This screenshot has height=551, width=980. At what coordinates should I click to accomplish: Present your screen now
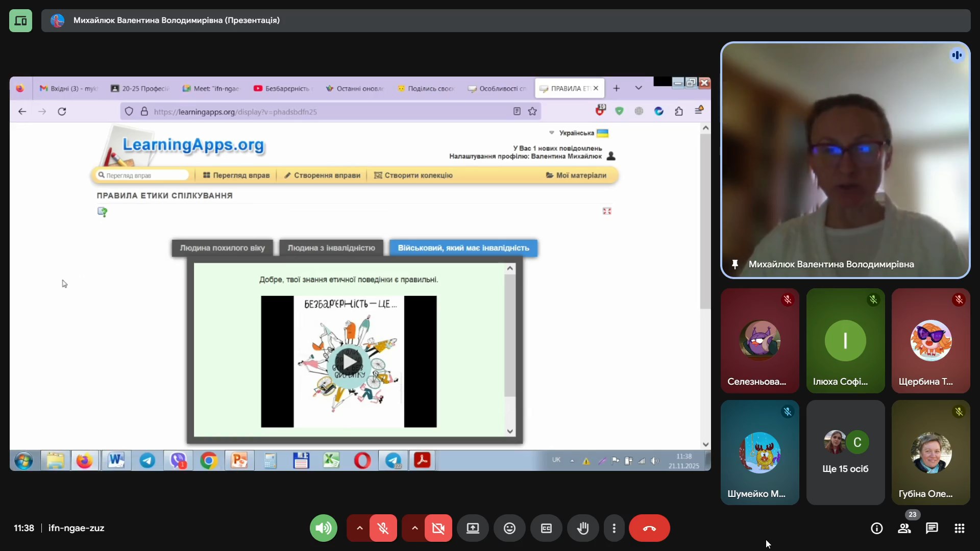473,529
